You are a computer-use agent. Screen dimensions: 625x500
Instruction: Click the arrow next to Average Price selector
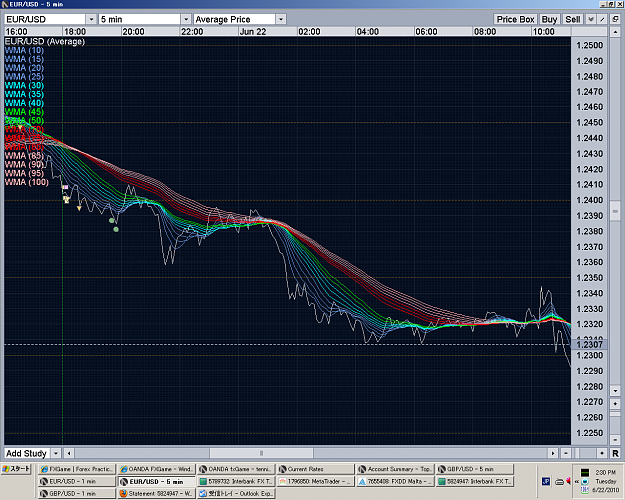(281, 19)
